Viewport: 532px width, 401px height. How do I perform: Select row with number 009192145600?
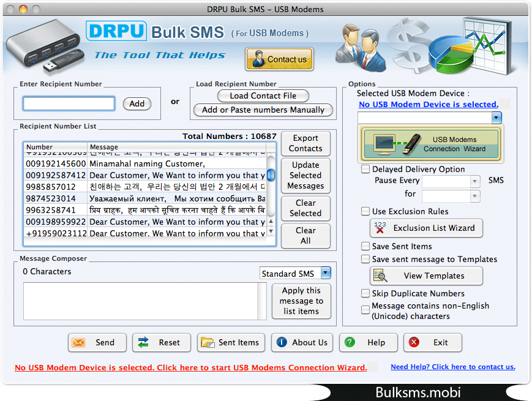tap(145, 163)
